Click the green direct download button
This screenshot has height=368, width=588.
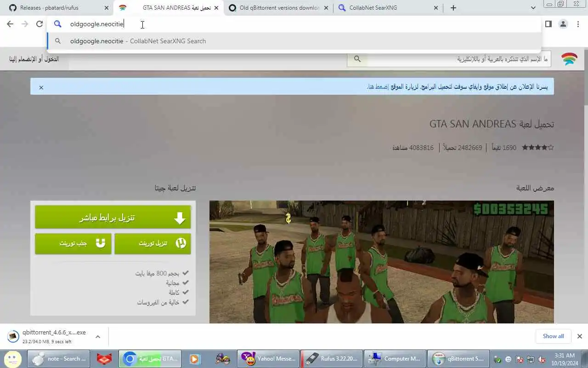point(113,217)
